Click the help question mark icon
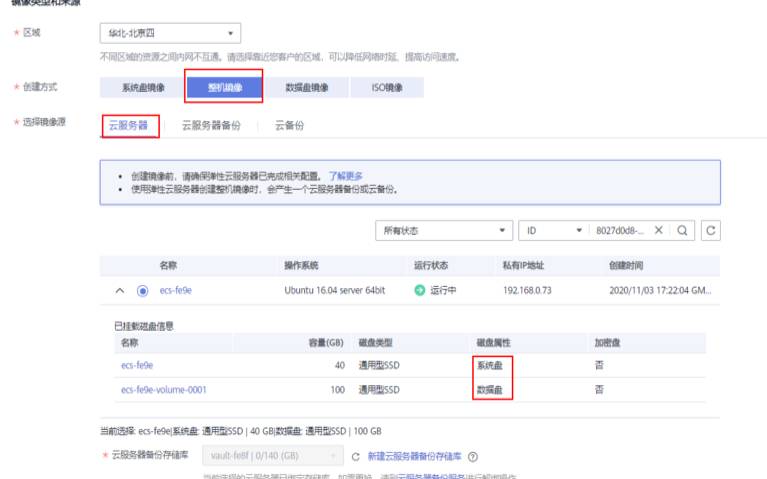Screen dimensions: 767x479 click(473, 456)
